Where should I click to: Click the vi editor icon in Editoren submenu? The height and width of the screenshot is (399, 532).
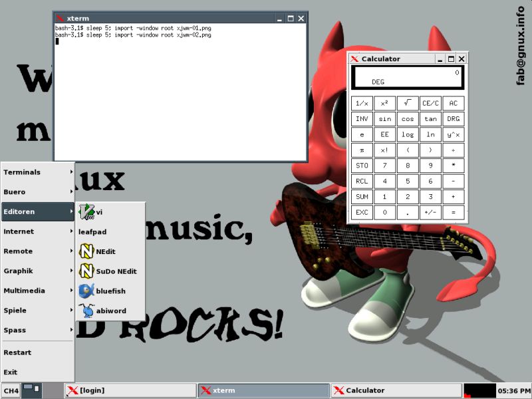tap(87, 211)
